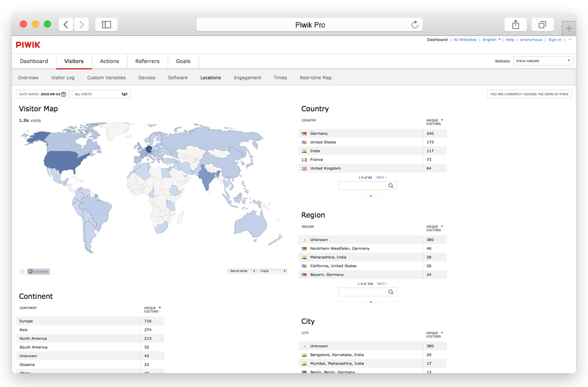
Task: Open the Times submenu
Action: (x=280, y=77)
